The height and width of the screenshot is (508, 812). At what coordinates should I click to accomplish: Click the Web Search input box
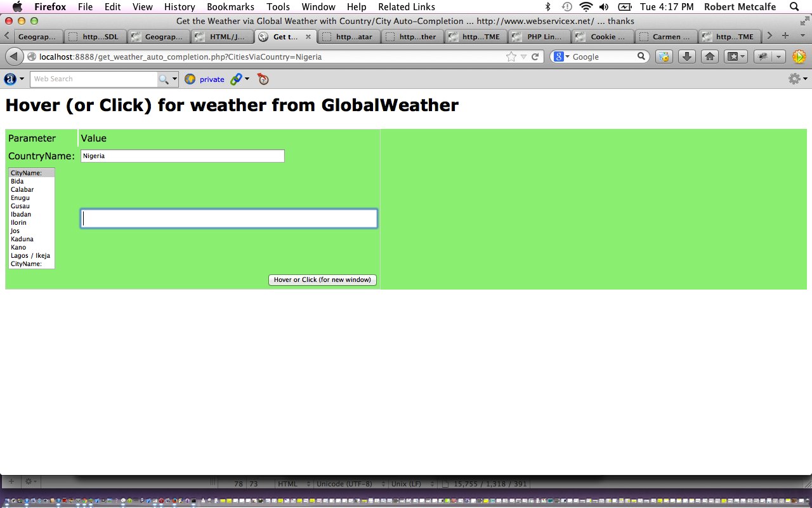click(94, 79)
